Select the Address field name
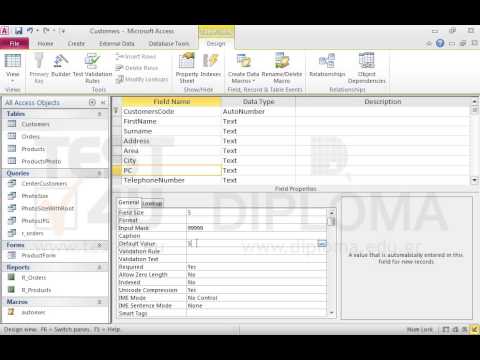Image resolution: width=480 pixels, height=360 pixels. click(136, 141)
